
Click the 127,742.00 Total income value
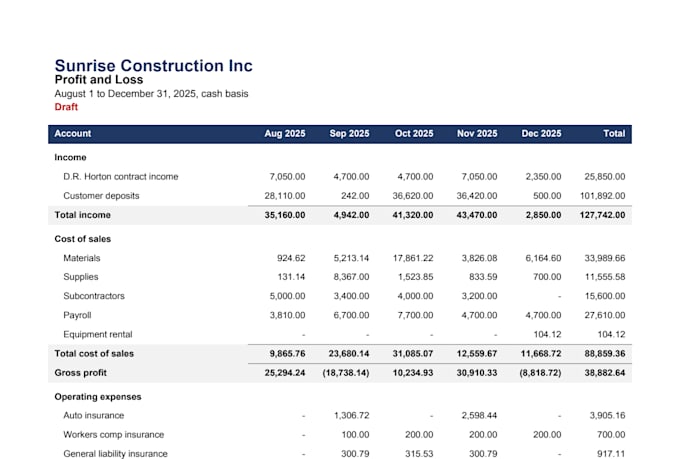pyautogui.click(x=603, y=215)
